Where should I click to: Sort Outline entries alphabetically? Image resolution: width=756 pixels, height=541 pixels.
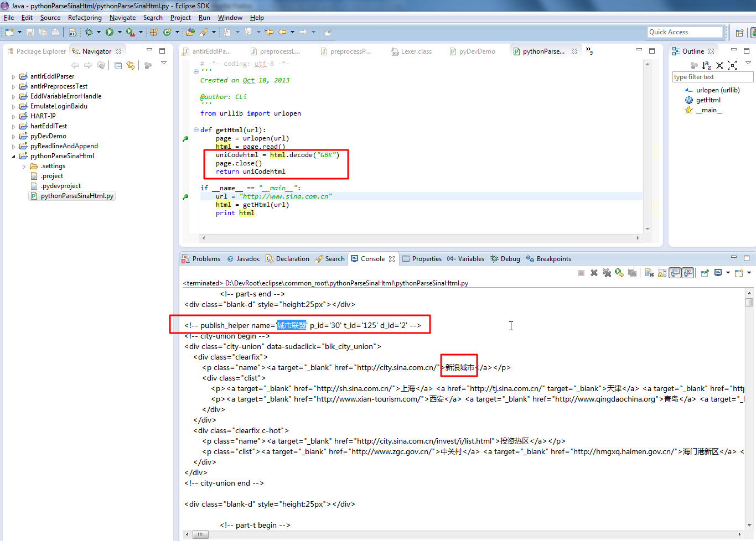coord(707,65)
